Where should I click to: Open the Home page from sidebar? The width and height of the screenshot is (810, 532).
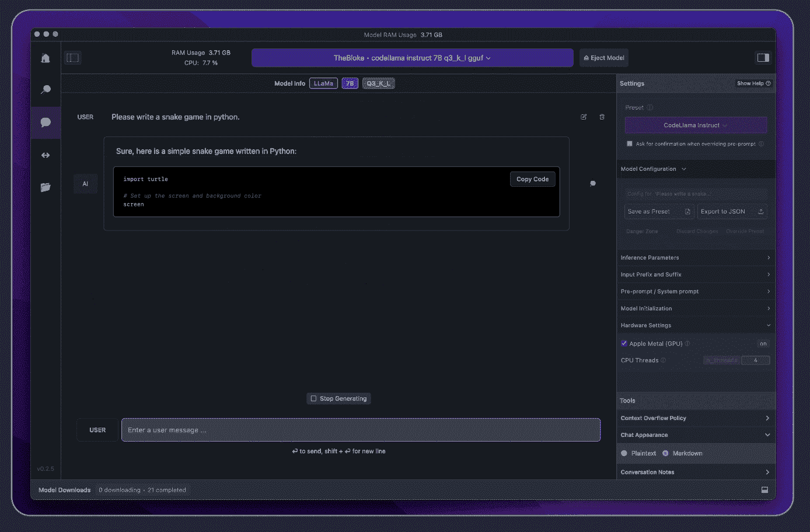tap(46, 58)
